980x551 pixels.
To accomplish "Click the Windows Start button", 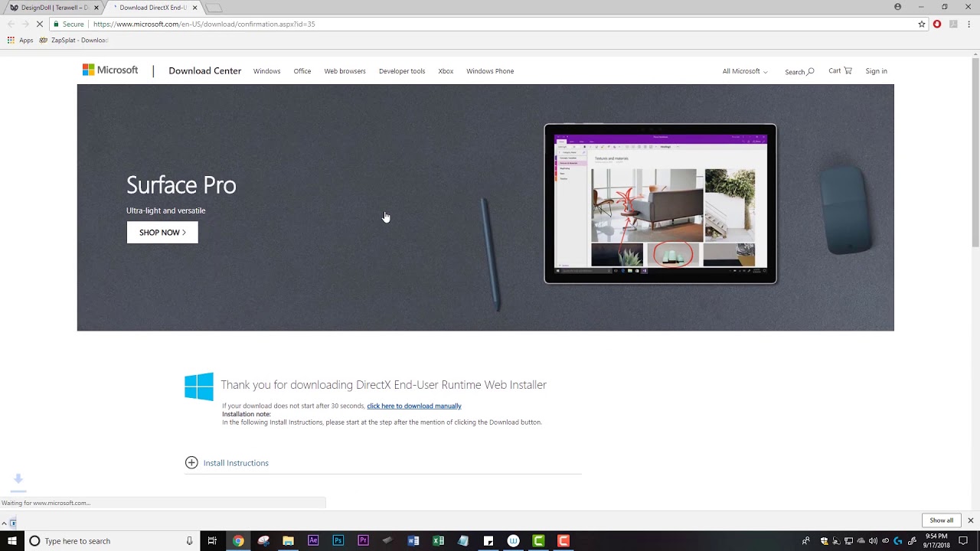I will (x=12, y=540).
